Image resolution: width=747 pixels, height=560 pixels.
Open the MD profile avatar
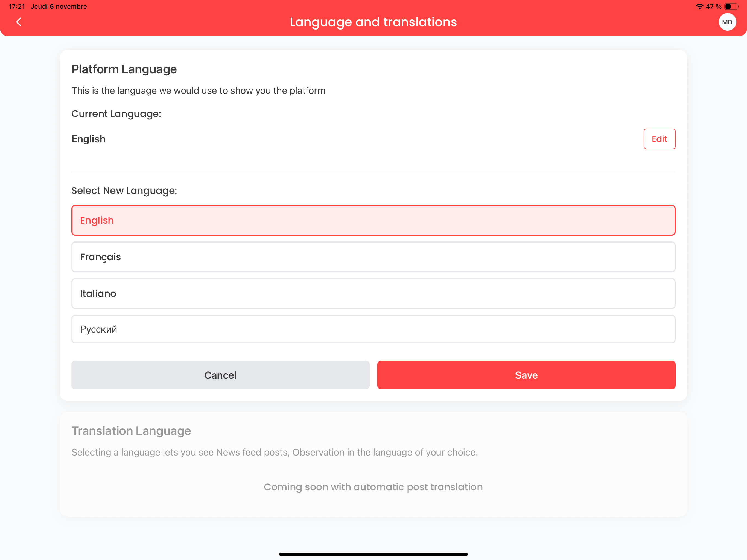point(727,22)
